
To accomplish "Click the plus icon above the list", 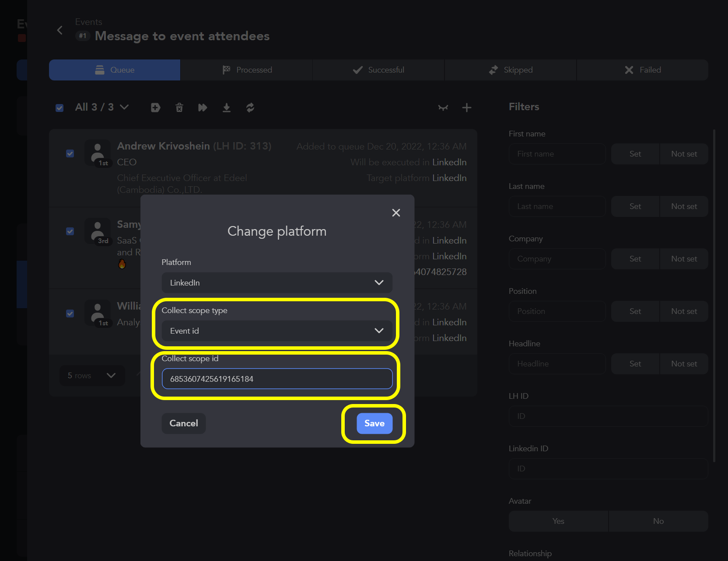I will (467, 108).
